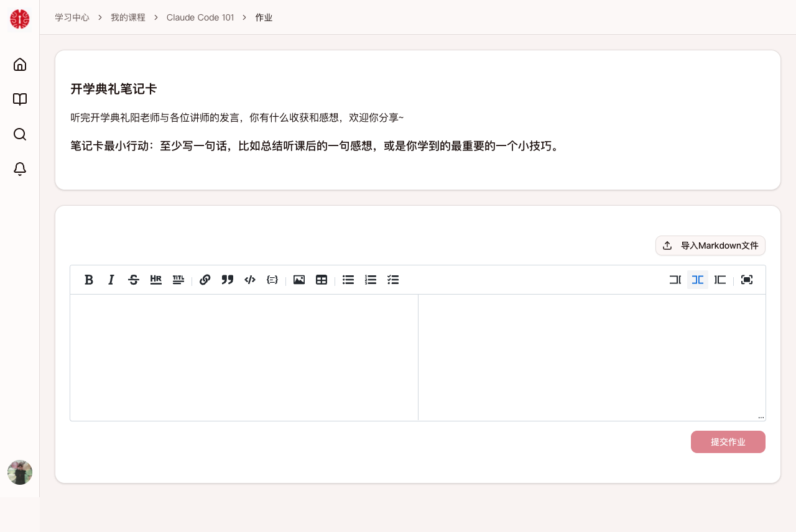Insert a code block with the braces icon
796x532 pixels.
point(272,280)
